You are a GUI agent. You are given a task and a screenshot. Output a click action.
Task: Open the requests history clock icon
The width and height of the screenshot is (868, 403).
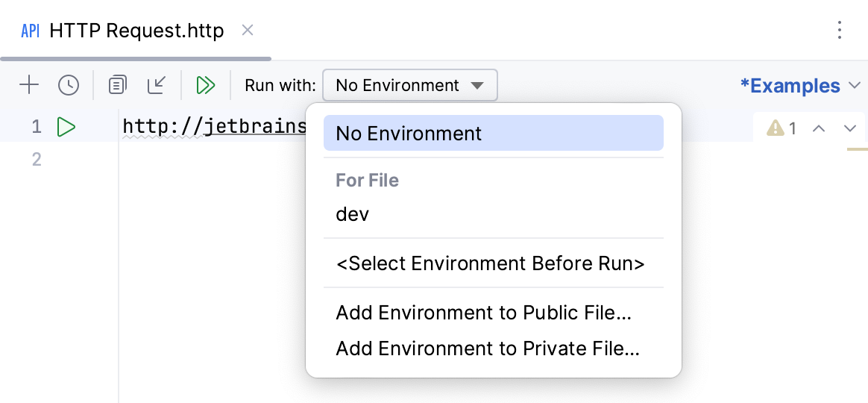pyautogui.click(x=69, y=85)
